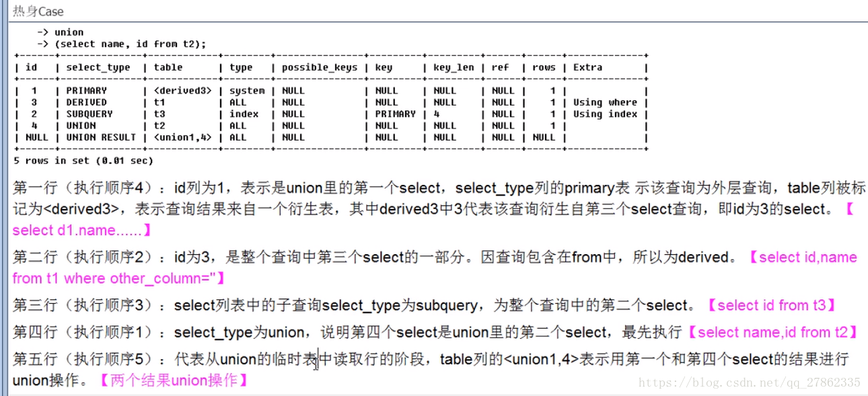
Task: Click the pink "select id from t3" note
Action: (771, 305)
